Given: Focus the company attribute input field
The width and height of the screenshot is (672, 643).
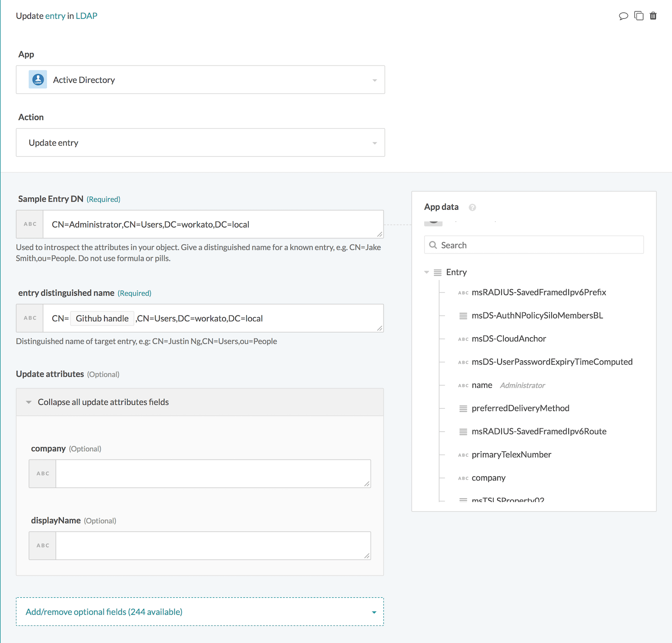Looking at the screenshot, I should pos(213,473).
